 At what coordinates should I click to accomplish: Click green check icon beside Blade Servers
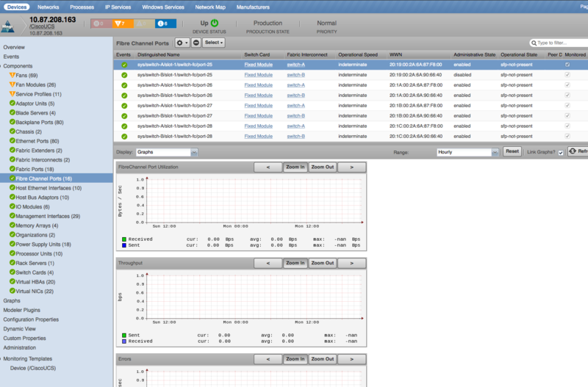coord(12,112)
